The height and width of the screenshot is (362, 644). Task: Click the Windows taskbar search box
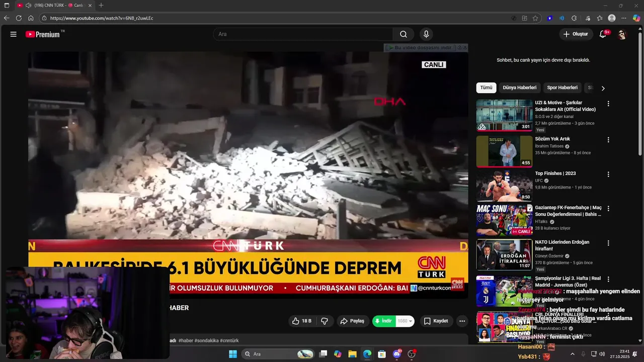click(x=277, y=354)
